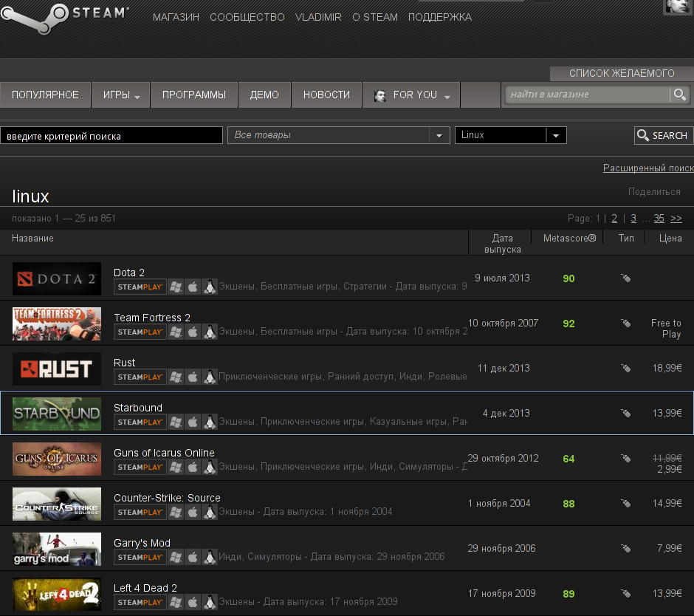694x616 pixels.
Task: Open the Garry's Mod title
Action: 142,543
